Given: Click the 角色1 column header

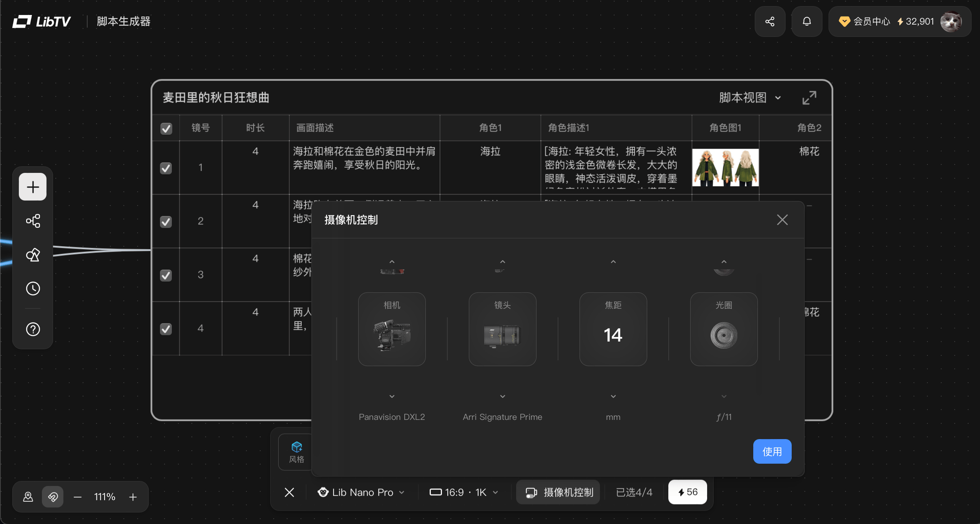Looking at the screenshot, I should click(x=490, y=128).
